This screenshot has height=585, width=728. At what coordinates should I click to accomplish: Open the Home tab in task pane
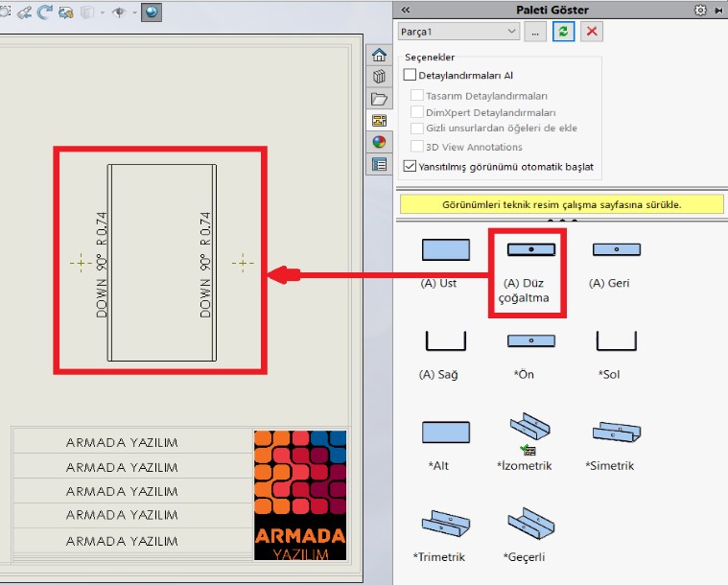(x=380, y=55)
